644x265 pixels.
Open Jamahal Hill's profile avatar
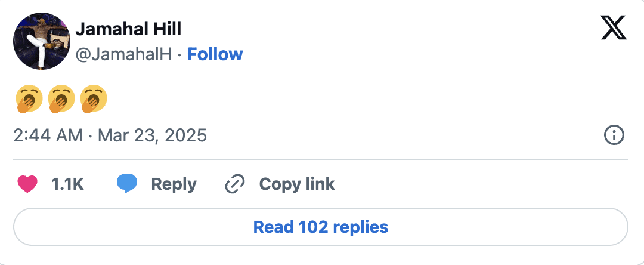(42, 41)
